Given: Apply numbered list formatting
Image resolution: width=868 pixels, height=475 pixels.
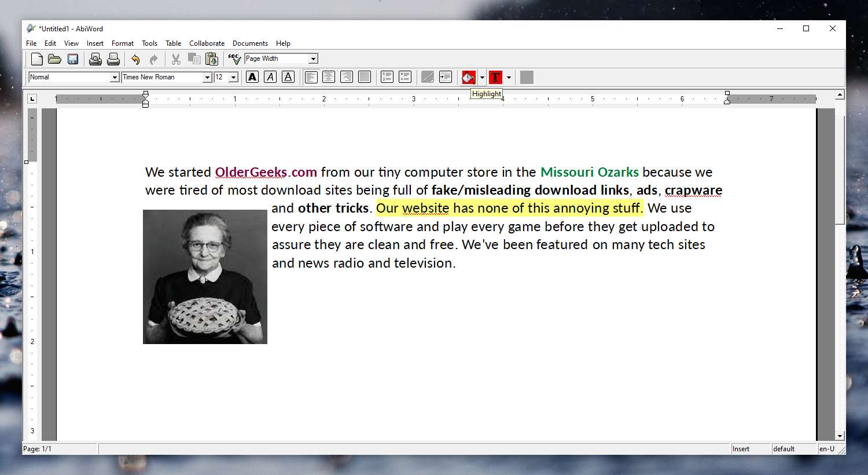Looking at the screenshot, I should click(x=387, y=77).
